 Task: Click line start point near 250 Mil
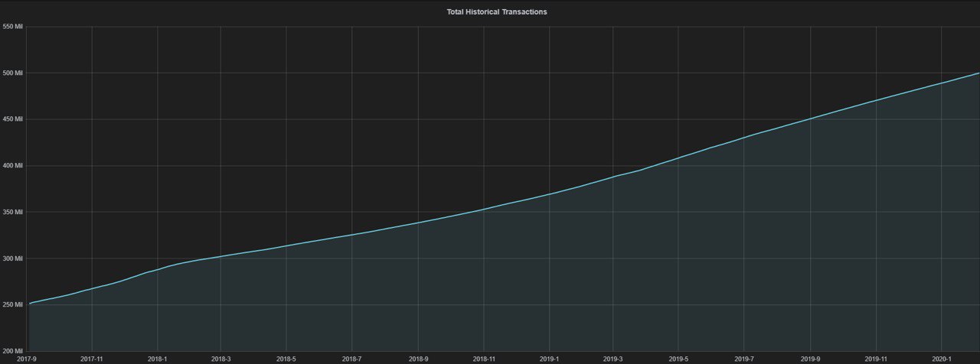[29, 304]
